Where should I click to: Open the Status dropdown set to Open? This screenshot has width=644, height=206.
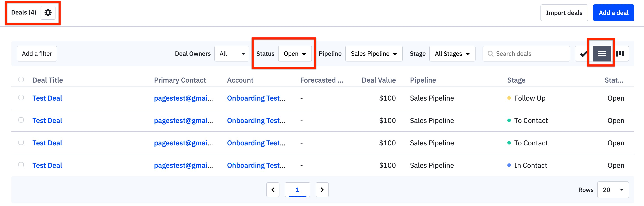pos(295,54)
